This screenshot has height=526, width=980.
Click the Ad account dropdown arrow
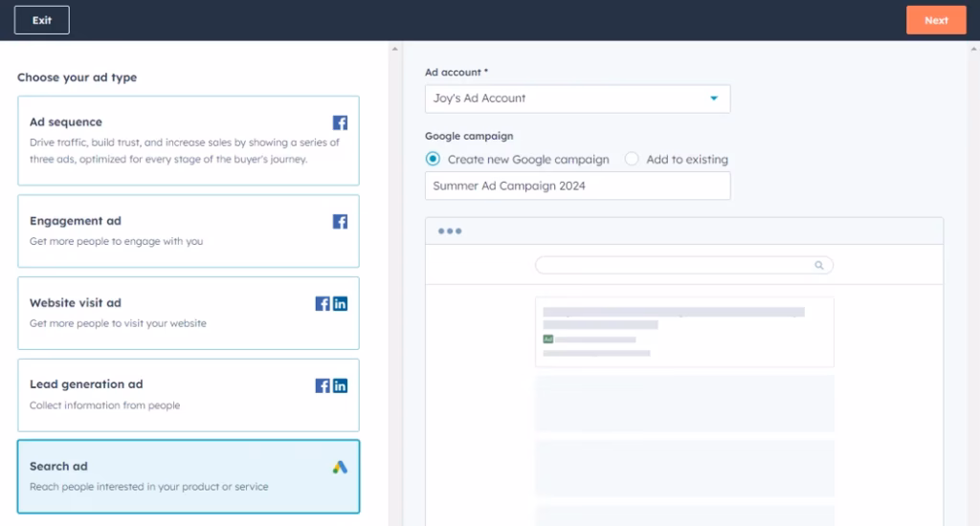point(714,99)
